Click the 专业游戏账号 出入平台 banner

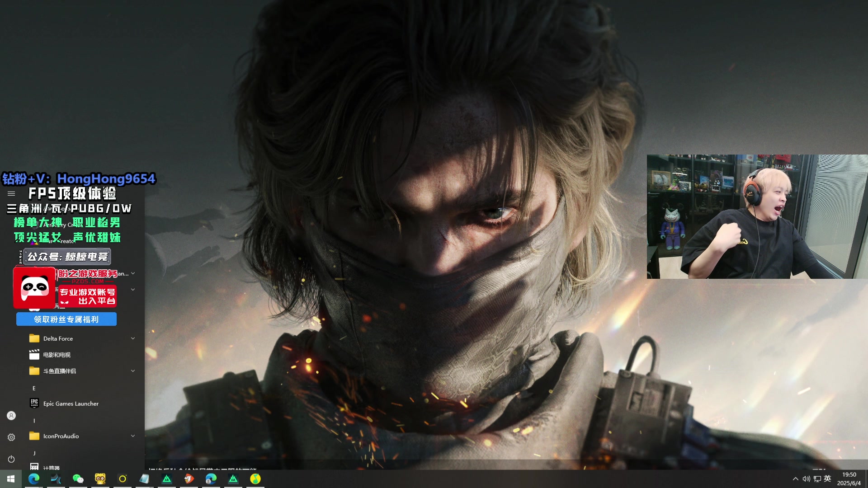pyautogui.click(x=88, y=296)
